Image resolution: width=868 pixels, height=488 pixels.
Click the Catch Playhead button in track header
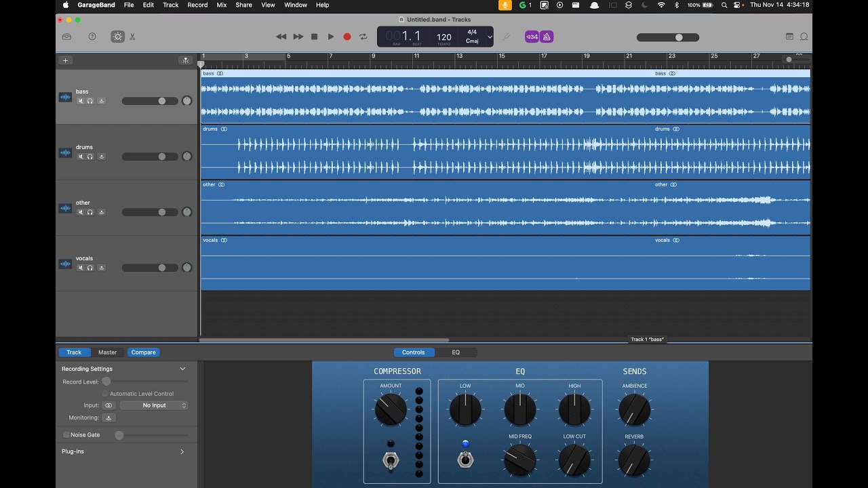186,60
